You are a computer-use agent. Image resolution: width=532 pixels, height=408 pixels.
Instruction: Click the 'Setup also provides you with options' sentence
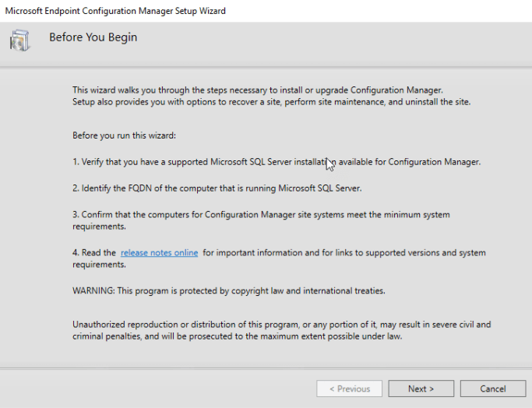(x=271, y=102)
